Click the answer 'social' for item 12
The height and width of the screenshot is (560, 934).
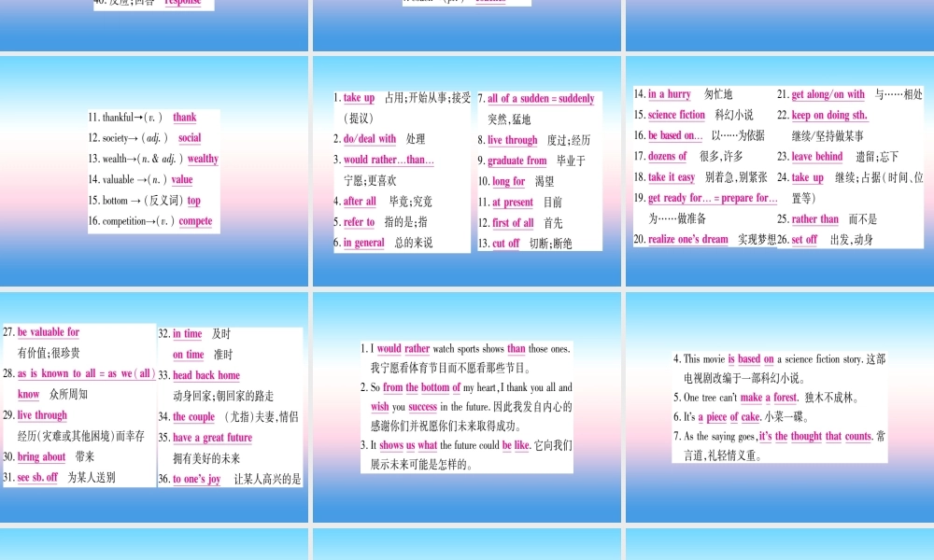(190, 138)
